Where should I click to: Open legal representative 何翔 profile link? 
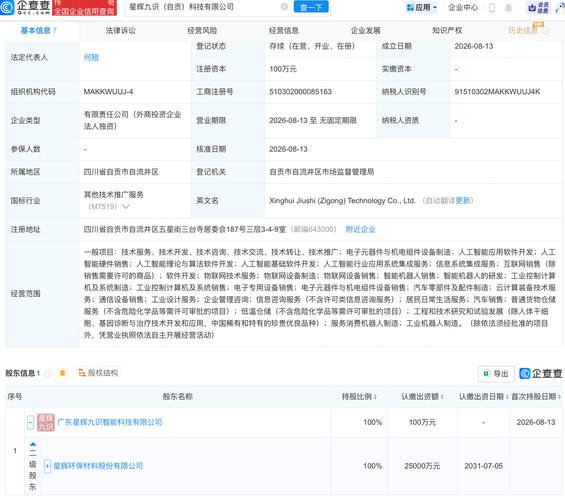tap(91, 57)
